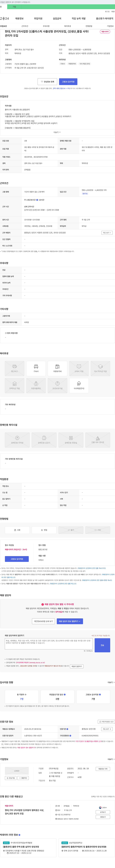Click the 자녀 학자금 지원 icon
115x868 pixels.
pos(100,369)
